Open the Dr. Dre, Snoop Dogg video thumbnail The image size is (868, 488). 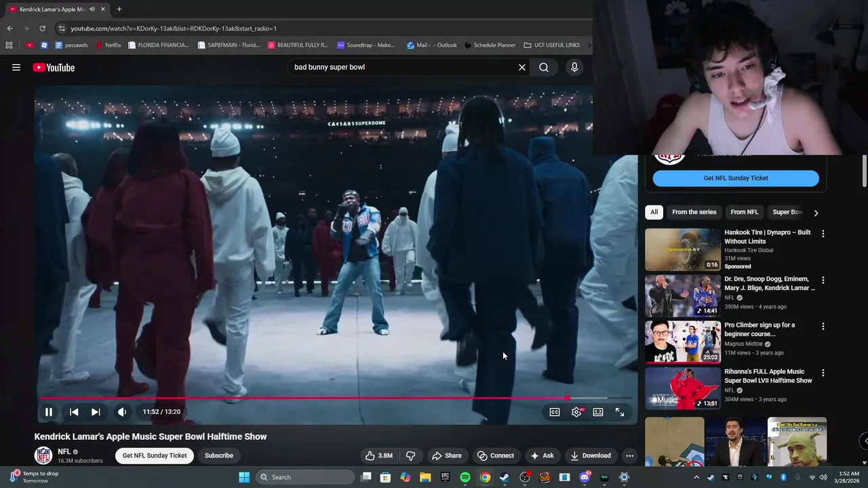pos(683,296)
